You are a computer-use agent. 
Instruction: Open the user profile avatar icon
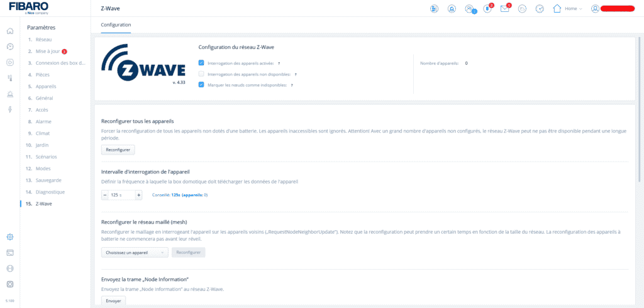click(595, 9)
